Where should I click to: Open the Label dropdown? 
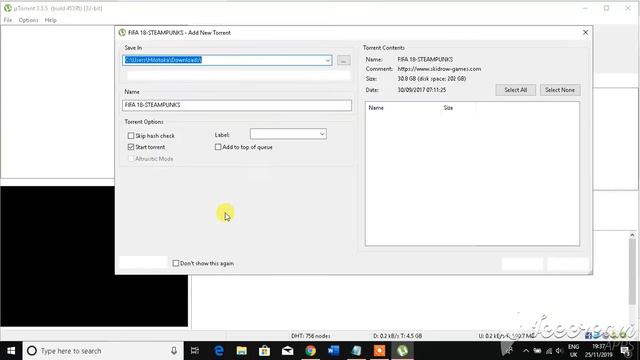(x=322, y=134)
